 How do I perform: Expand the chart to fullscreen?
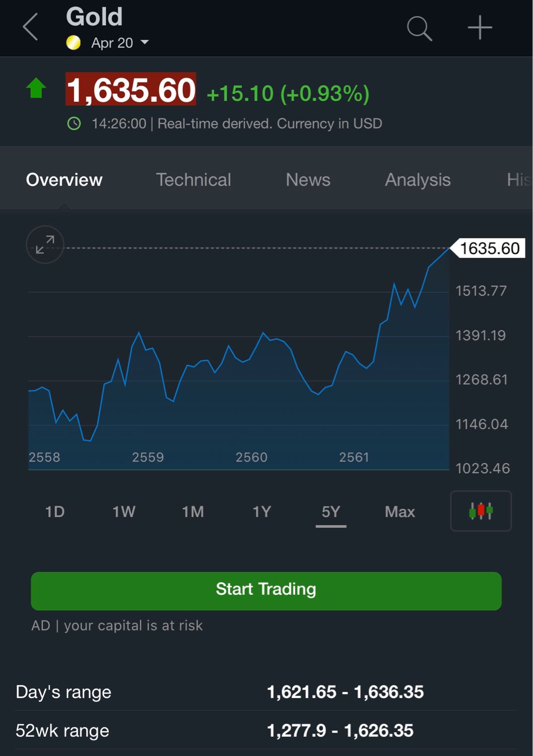click(45, 244)
